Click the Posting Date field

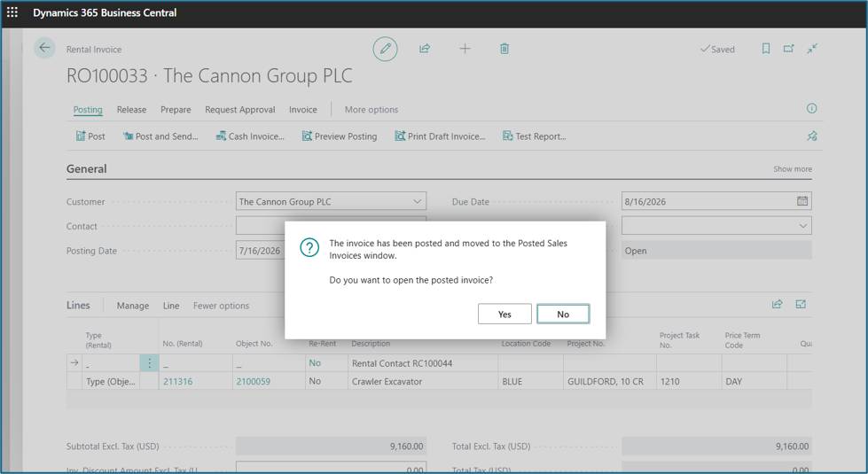260,251
